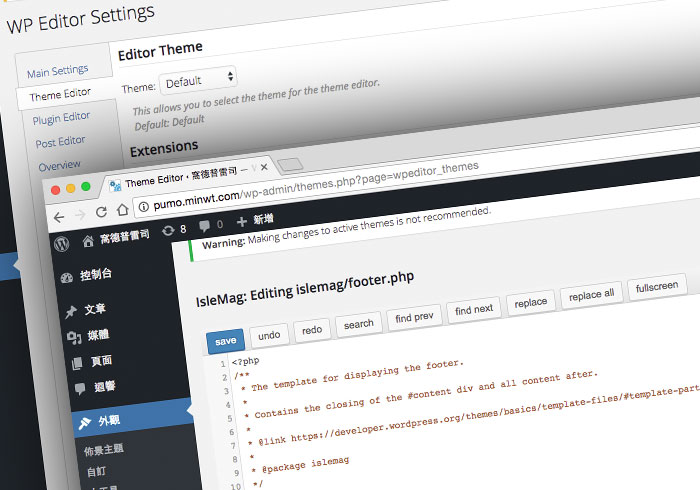Click the redo button
The width and height of the screenshot is (700, 490).
312,329
